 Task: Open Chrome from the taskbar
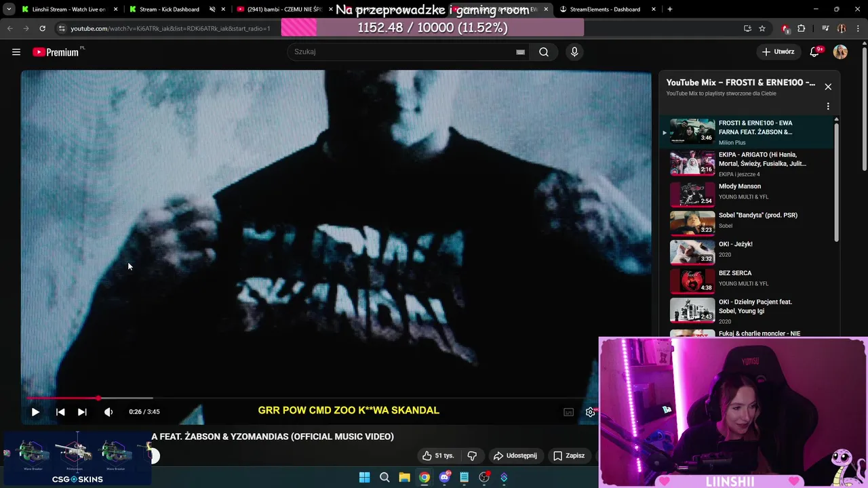[x=424, y=477]
